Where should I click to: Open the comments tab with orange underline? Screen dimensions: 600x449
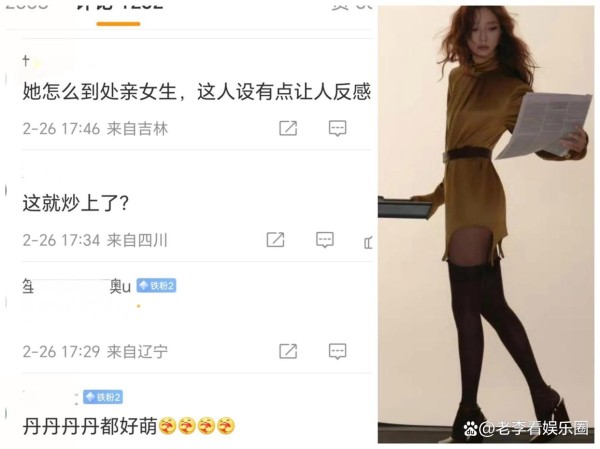coord(118,8)
